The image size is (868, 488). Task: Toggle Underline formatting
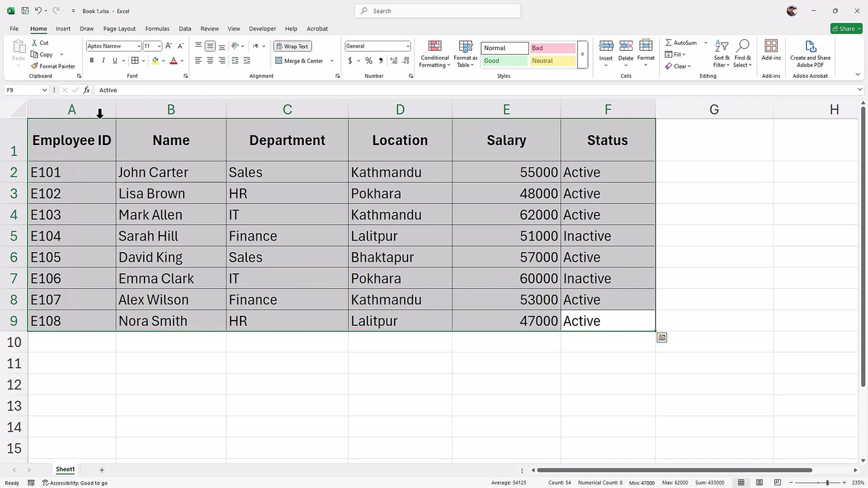point(115,60)
